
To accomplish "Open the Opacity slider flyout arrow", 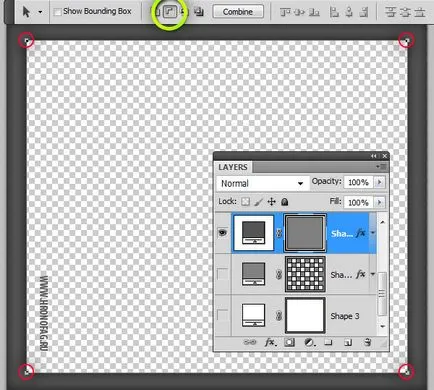I will click(x=379, y=182).
